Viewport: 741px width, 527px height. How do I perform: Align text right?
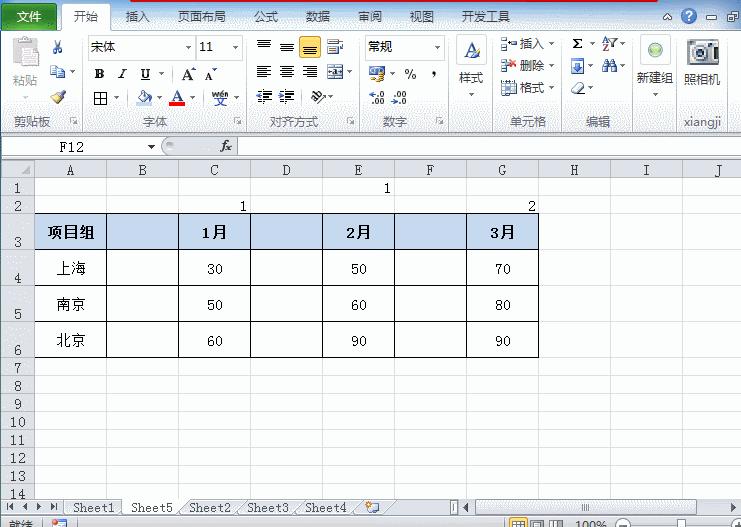[x=310, y=71]
